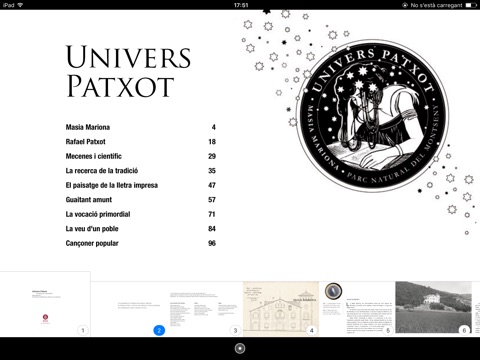Viewport: 480px width, 360px height.
Task: Select page number badge 1
Action: 83,330
